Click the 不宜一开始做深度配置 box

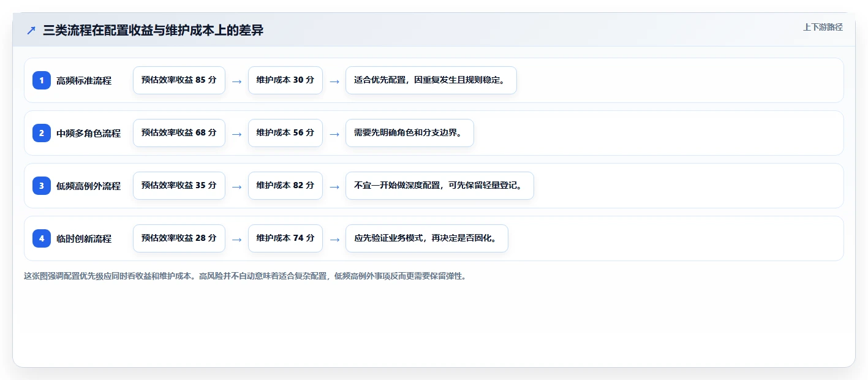pyautogui.click(x=440, y=186)
